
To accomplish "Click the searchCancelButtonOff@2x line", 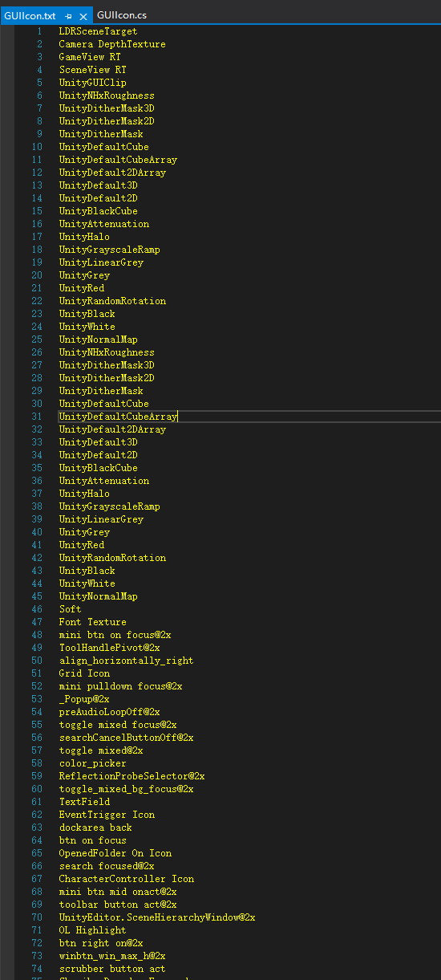I will pos(126,738).
